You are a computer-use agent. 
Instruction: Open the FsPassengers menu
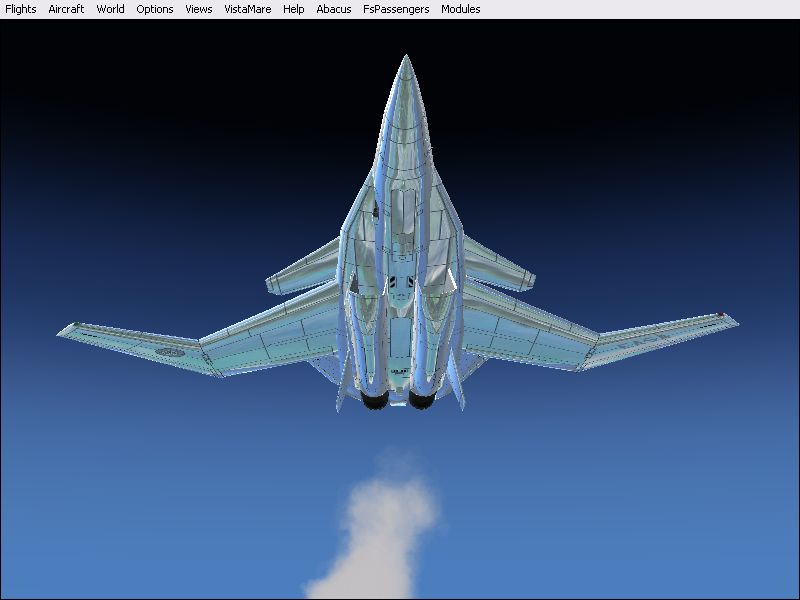[396, 9]
